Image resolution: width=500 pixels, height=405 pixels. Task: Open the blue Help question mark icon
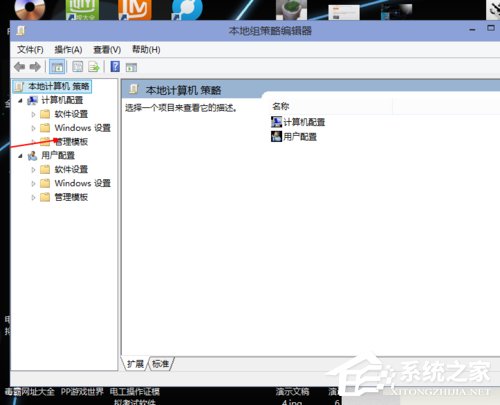point(115,67)
